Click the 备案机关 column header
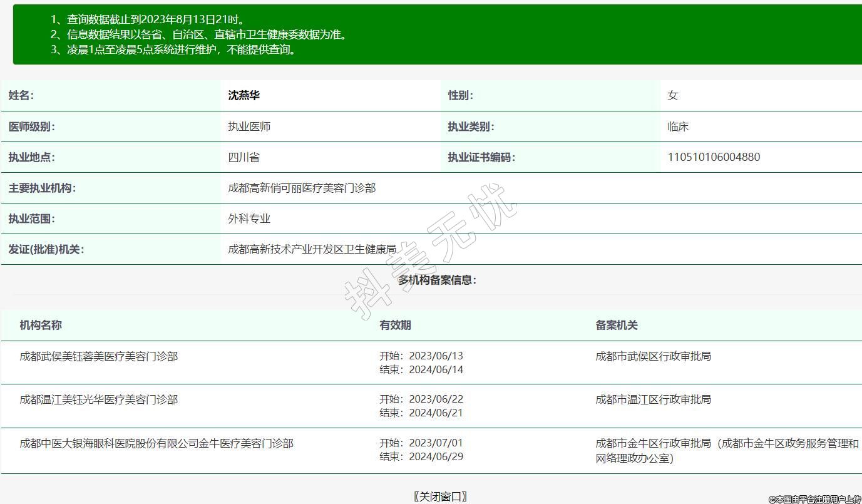The height and width of the screenshot is (504, 862). click(x=616, y=325)
